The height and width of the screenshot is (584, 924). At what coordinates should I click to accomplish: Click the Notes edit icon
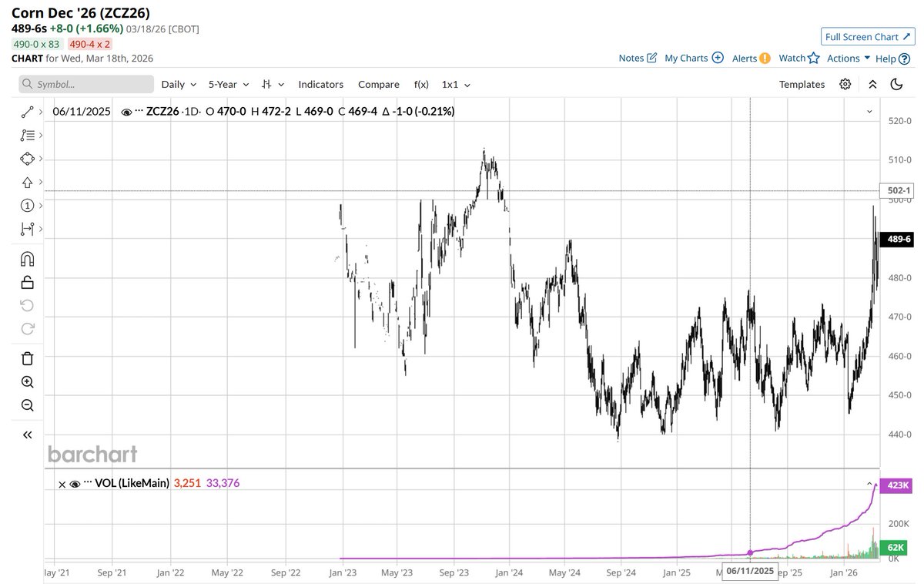652,58
